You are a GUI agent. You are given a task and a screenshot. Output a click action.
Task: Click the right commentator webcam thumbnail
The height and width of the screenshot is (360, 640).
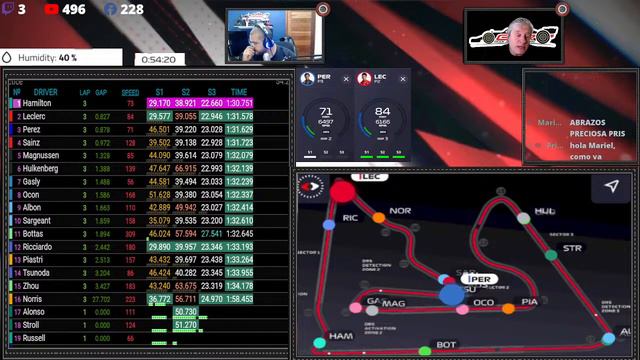pyautogui.click(x=514, y=36)
